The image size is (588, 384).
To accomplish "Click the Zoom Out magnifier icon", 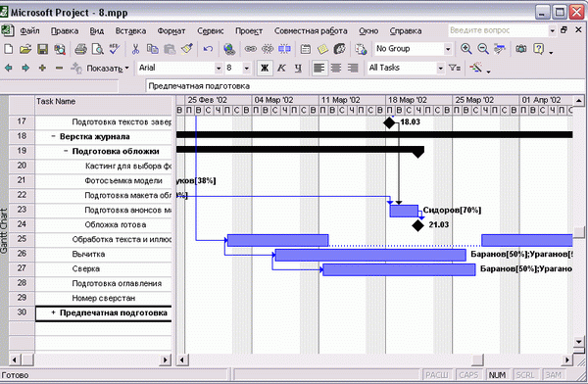I will tap(483, 49).
